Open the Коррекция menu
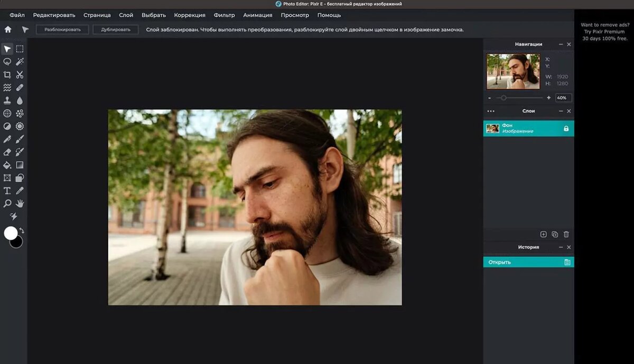This screenshot has width=634, height=364. (190, 15)
